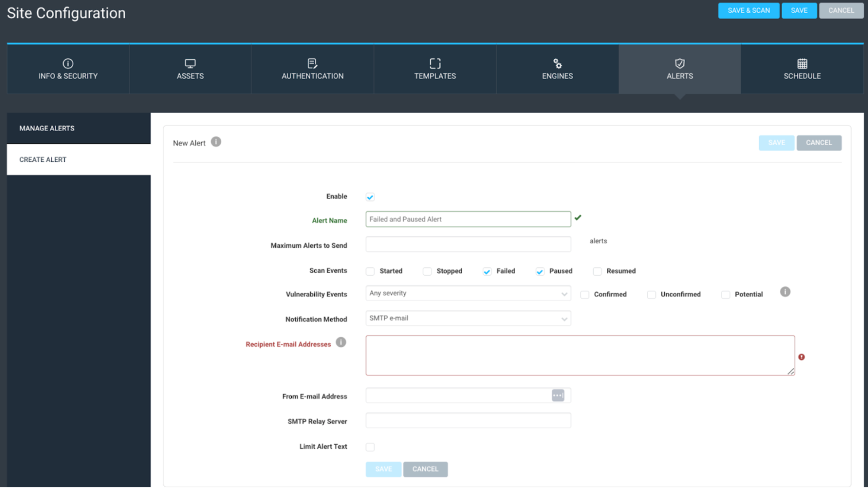Click the ellipsis icon in From E-mail Address field
The height and width of the screenshot is (491, 868).
558,396
